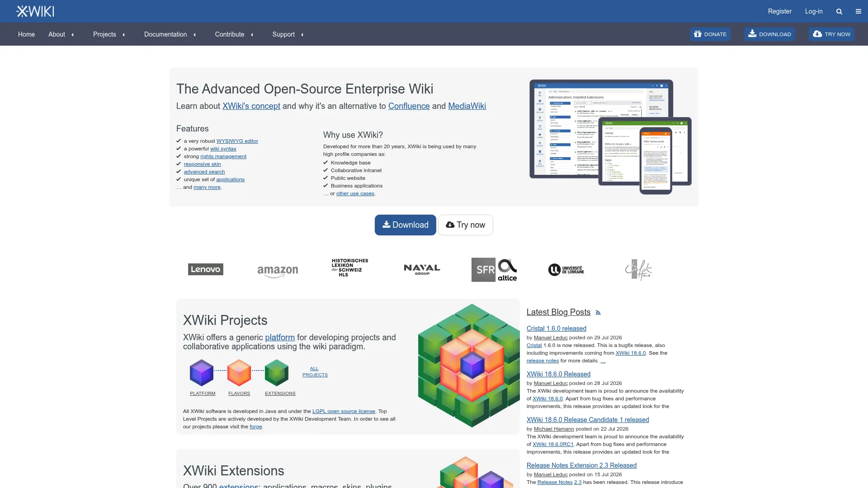Viewport: 868px width, 488px height.
Task: Click the PLATFORM label link
Action: pyautogui.click(x=203, y=394)
